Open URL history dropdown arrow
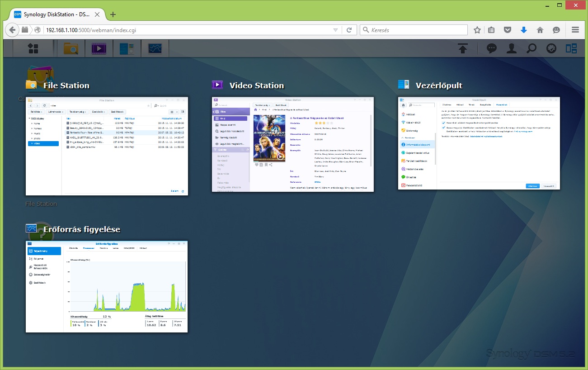 point(335,30)
